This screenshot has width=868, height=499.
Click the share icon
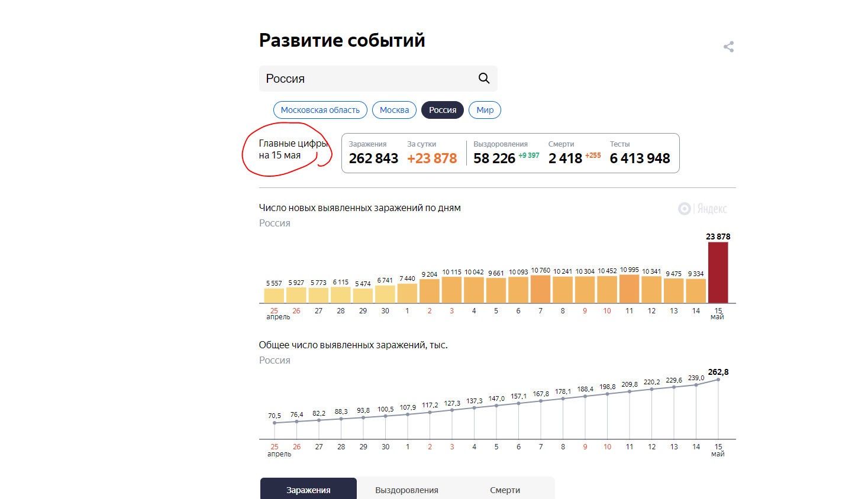click(728, 47)
